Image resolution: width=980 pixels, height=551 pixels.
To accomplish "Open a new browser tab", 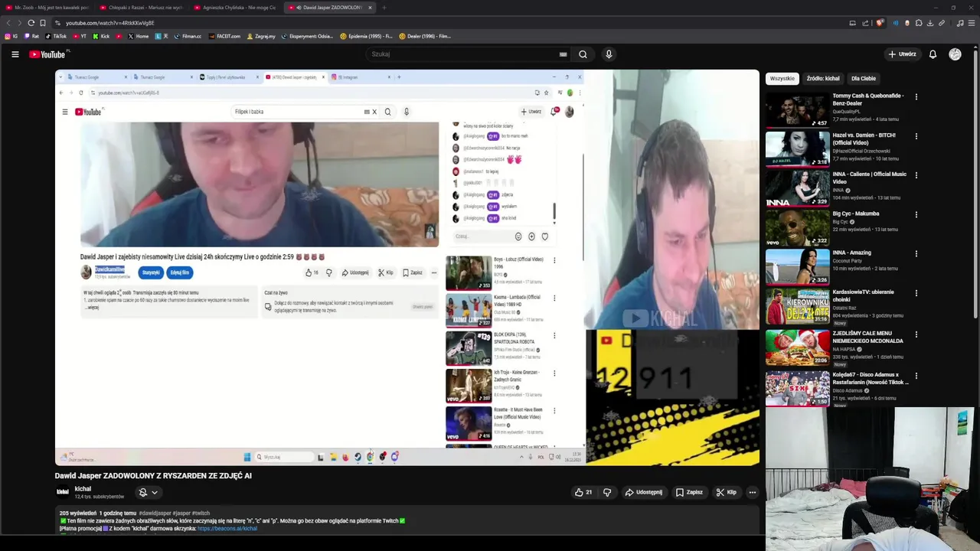I will click(384, 8).
